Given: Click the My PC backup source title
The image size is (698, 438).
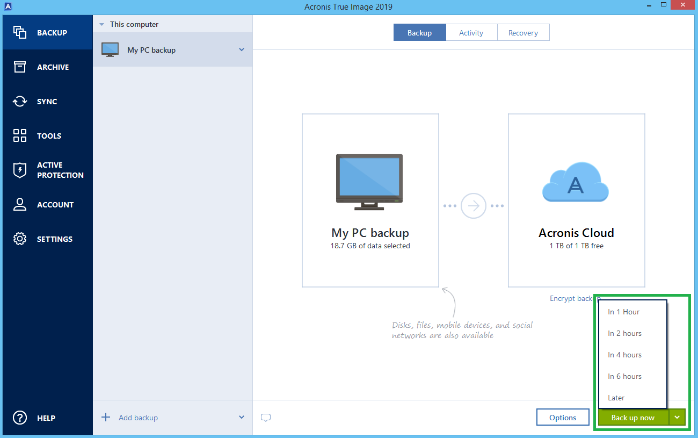Looking at the screenshot, I should (x=370, y=233).
